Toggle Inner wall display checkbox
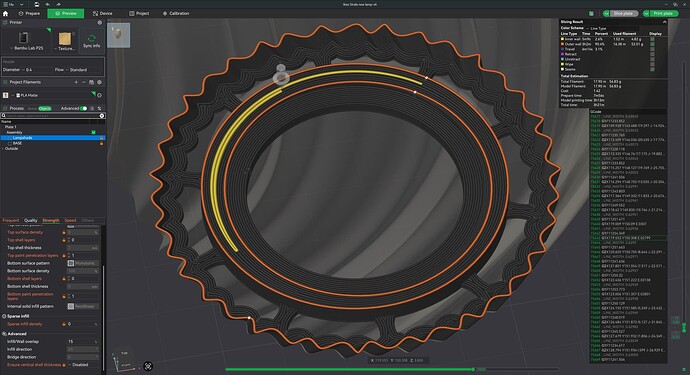The image size is (690, 375). click(x=652, y=39)
